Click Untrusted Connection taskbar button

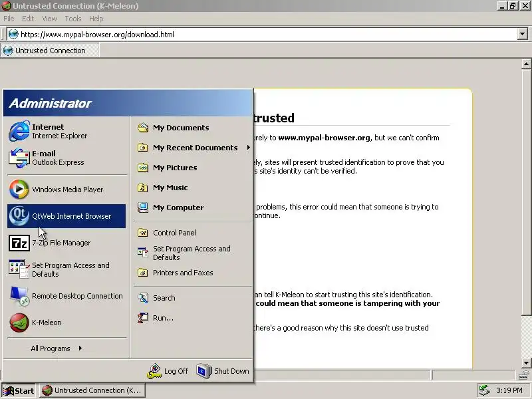pyautogui.click(x=92, y=390)
